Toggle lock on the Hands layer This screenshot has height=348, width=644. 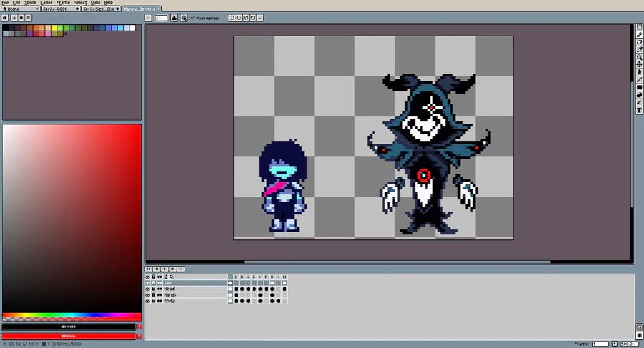tap(153, 295)
